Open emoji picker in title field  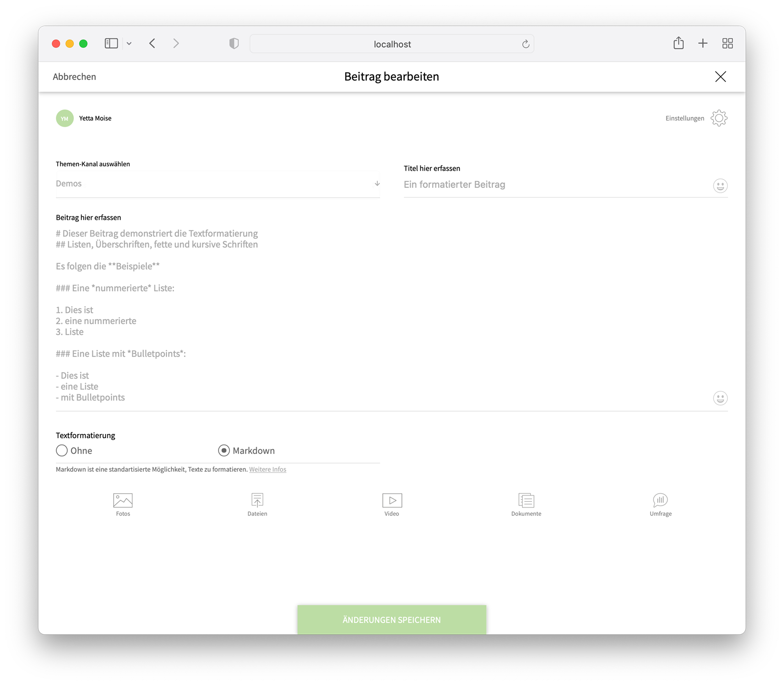[x=720, y=186]
